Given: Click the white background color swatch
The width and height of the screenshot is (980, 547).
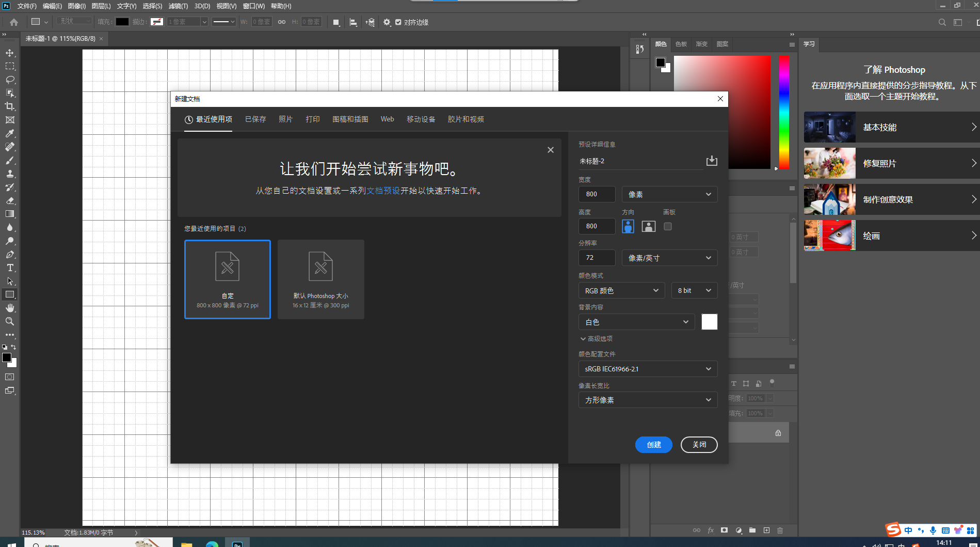Looking at the screenshot, I should coord(710,322).
